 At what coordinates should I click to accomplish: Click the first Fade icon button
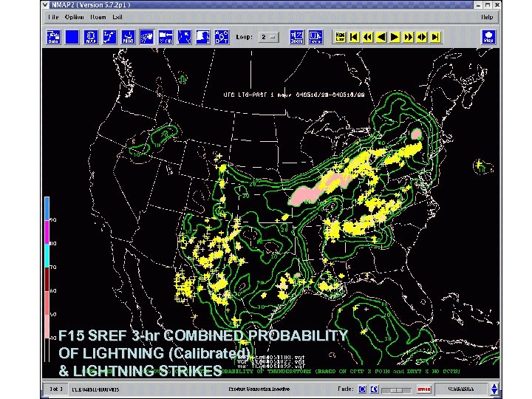362,389
